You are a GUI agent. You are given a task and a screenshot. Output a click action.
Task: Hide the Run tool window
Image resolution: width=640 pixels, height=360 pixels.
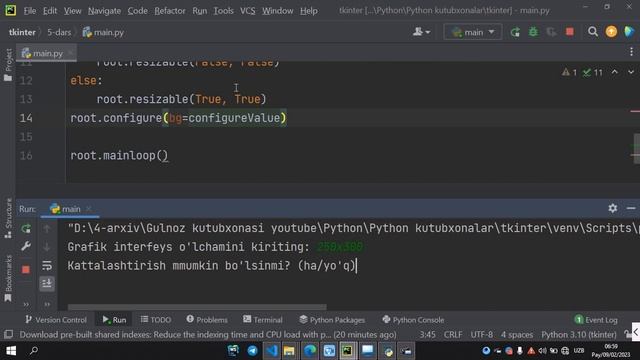coord(631,208)
